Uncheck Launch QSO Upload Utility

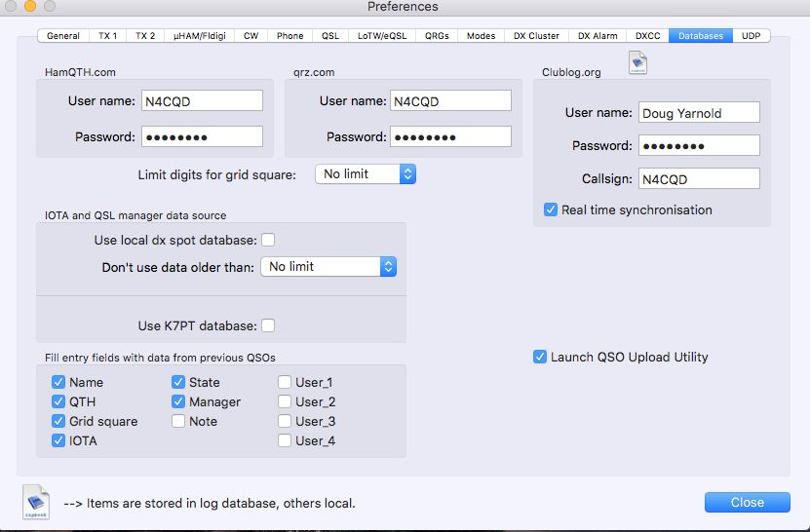pos(540,358)
